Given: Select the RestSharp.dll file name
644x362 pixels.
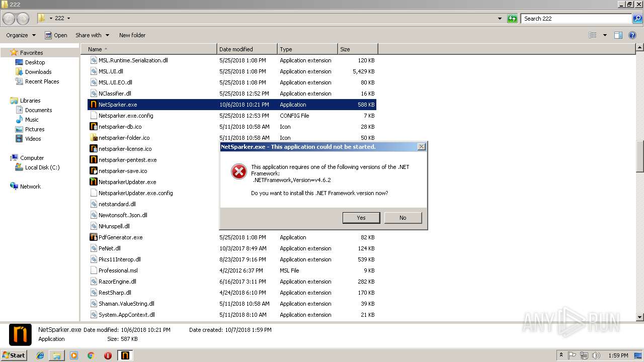Looking at the screenshot, I should 115,293.
